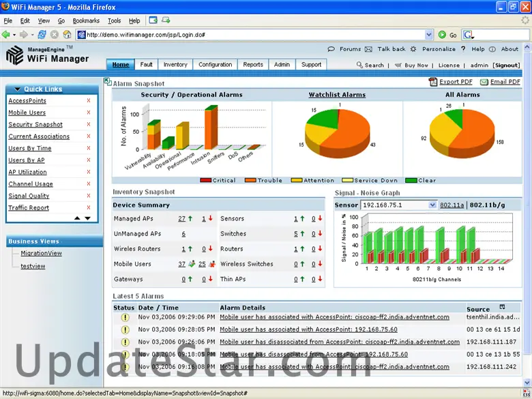Viewport: 532px width, 399px height.
Task: Go to the browser home icon
Action: (67, 35)
